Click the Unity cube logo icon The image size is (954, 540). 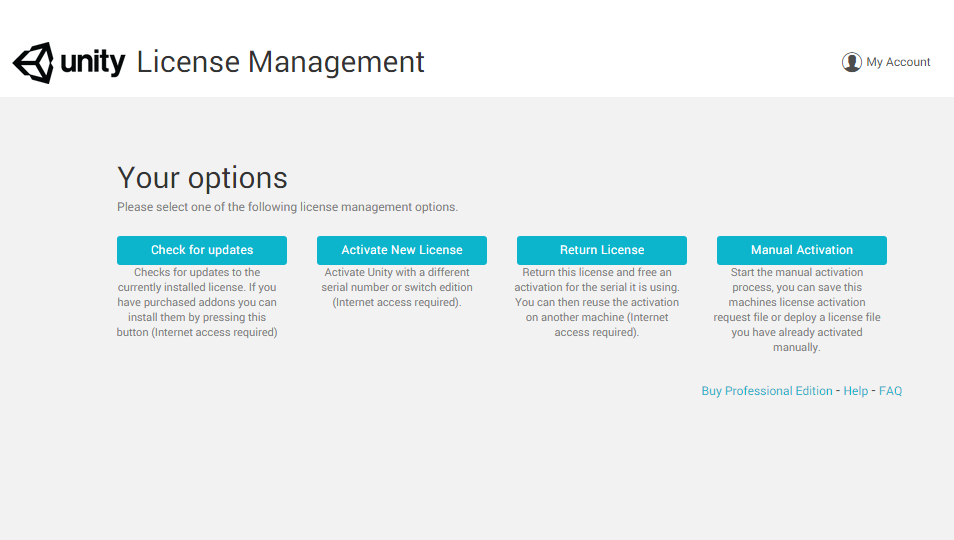click(33, 63)
